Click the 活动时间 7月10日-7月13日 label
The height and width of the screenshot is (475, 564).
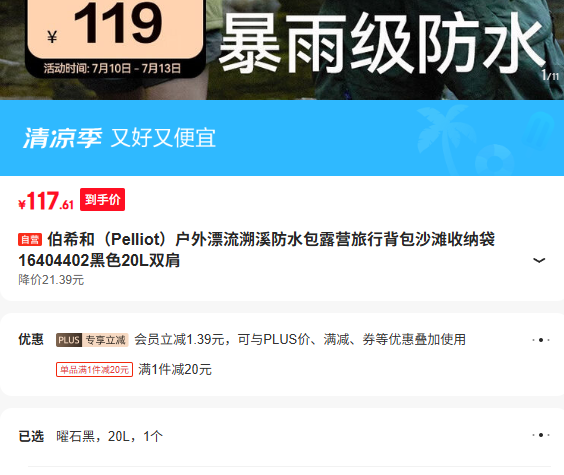[x=112, y=68]
